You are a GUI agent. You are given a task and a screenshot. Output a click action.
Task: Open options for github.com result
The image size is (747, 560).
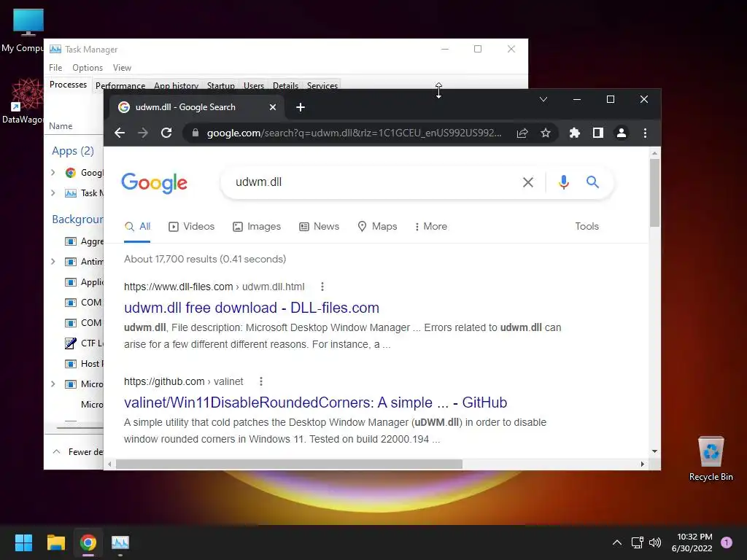261,381
